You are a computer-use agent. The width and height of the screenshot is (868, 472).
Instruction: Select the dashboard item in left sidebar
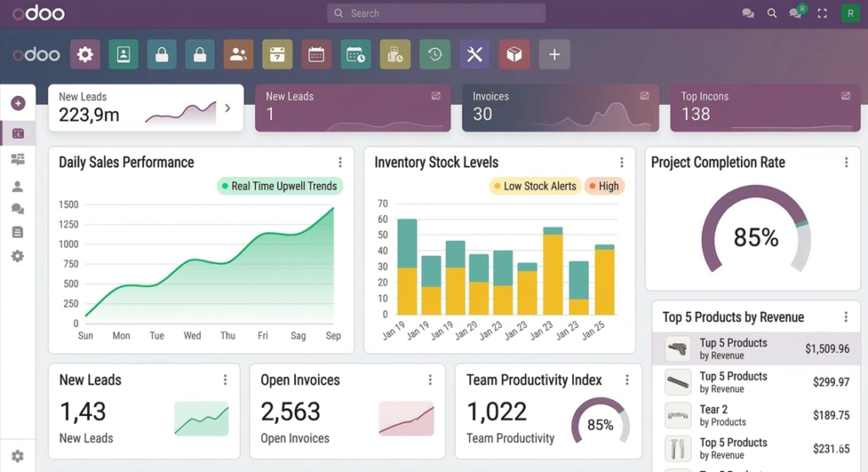18,133
